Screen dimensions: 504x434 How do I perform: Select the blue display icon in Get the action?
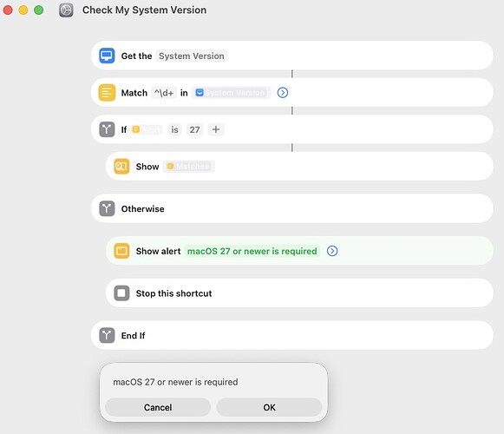coord(107,56)
